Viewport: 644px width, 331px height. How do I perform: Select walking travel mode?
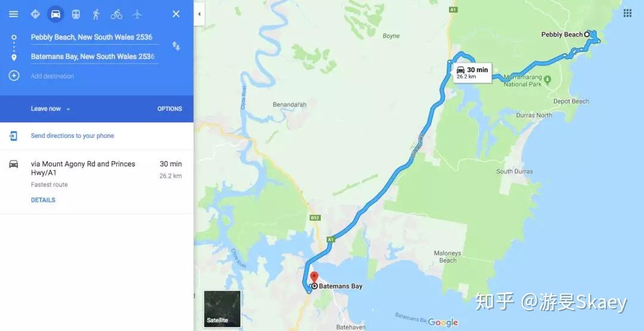(x=96, y=14)
